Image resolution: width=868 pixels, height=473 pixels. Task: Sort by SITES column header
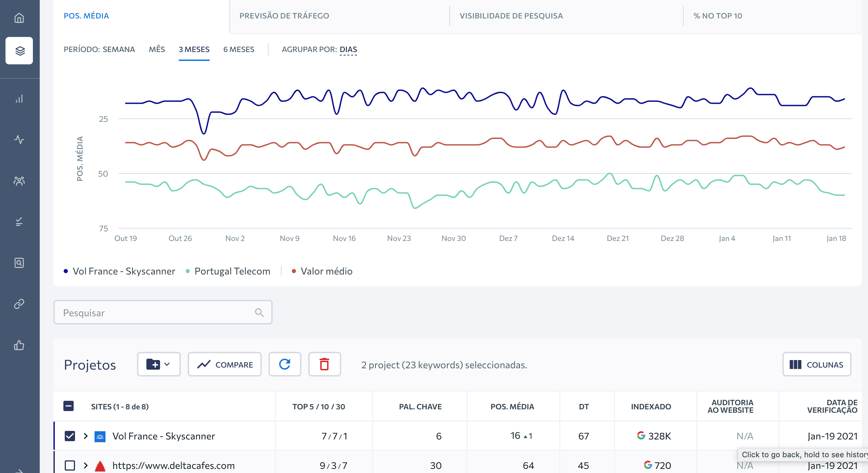pos(120,407)
